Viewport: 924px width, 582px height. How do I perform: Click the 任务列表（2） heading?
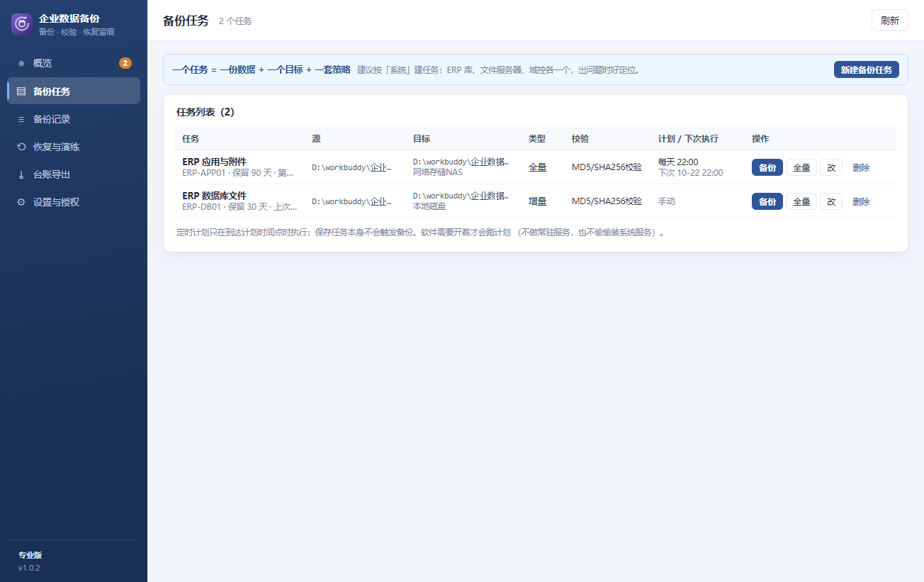(205, 112)
